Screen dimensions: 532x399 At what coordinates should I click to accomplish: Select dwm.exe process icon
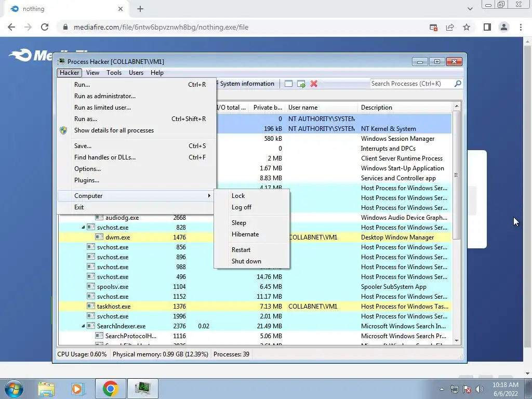[99, 237]
